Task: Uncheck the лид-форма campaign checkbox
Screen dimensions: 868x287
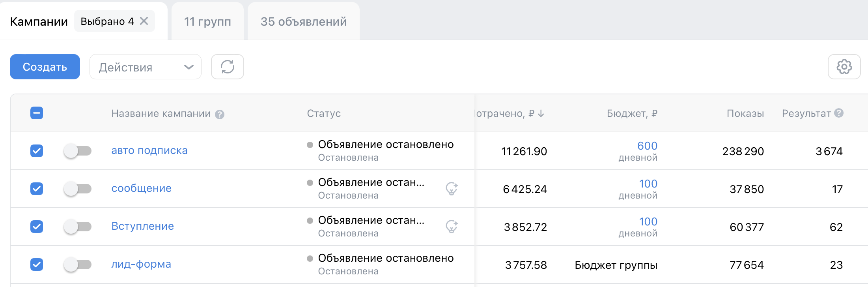Action: click(x=37, y=264)
